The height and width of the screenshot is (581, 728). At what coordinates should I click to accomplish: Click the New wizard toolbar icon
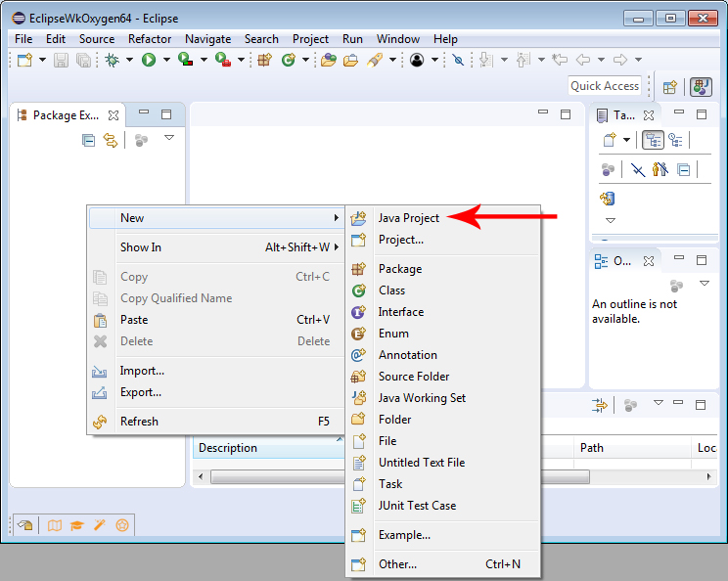[24, 60]
